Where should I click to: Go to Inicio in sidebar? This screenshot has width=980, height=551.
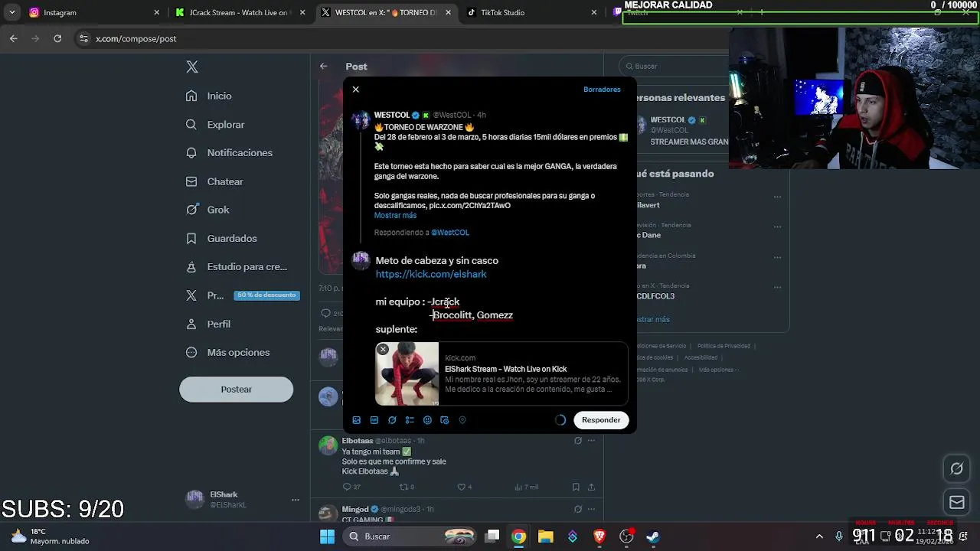click(x=208, y=96)
